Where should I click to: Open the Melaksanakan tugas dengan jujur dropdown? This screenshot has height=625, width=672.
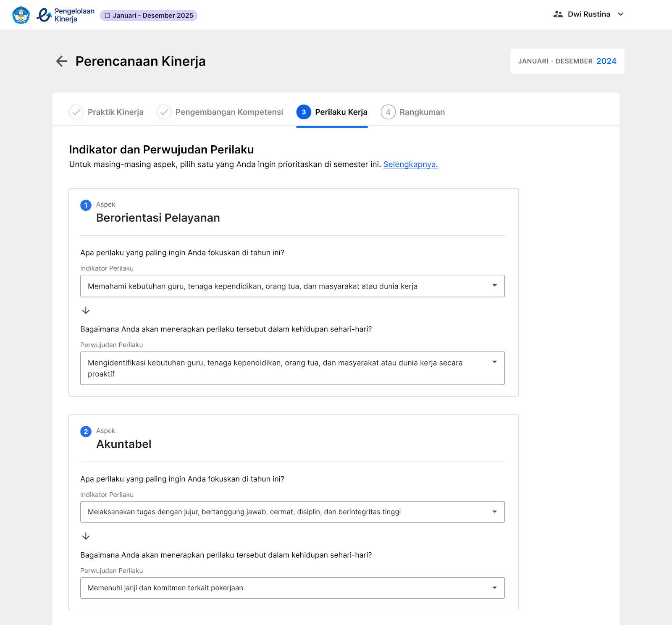[292, 512]
